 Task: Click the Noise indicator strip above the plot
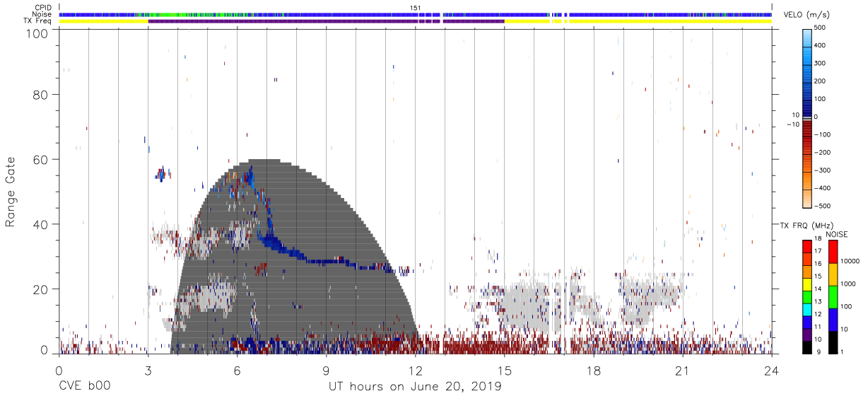pos(415,14)
